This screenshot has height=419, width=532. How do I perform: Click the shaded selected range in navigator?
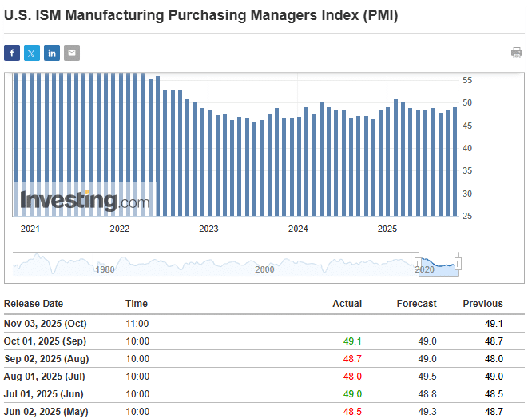click(x=438, y=264)
